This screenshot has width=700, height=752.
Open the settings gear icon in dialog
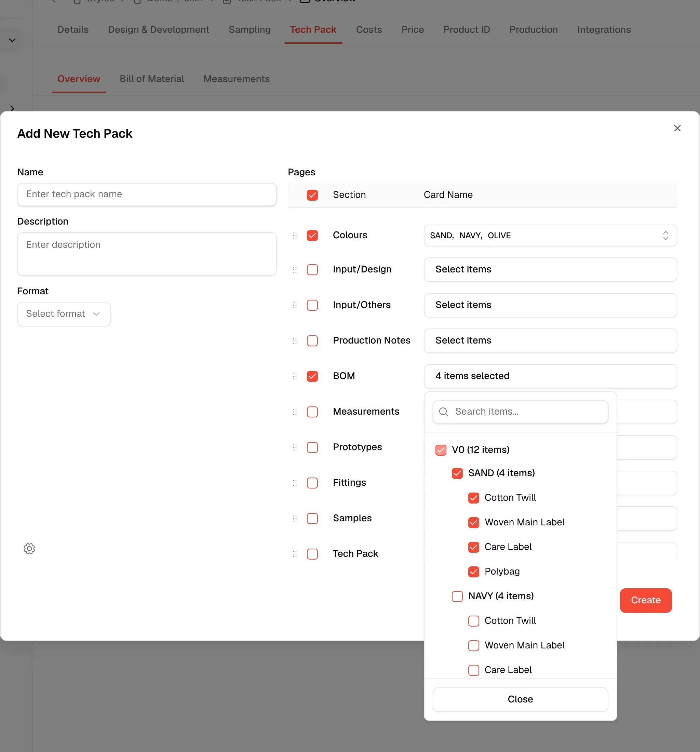[29, 549]
